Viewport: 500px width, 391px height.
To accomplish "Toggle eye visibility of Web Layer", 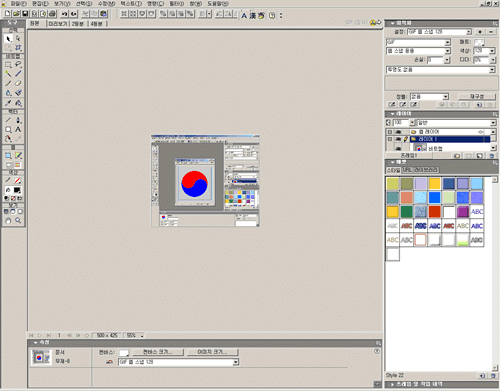I will pyautogui.click(x=398, y=132).
